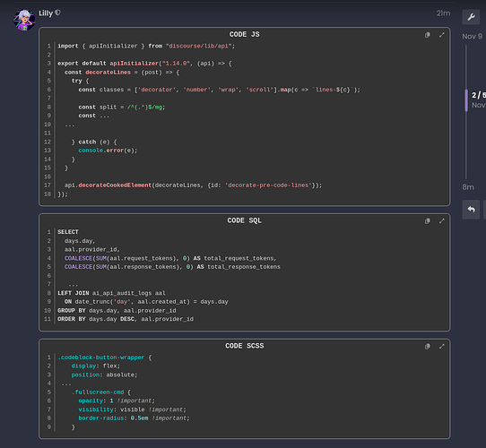Copy the CODE JS block contents
The image size is (486, 448).
(428, 35)
